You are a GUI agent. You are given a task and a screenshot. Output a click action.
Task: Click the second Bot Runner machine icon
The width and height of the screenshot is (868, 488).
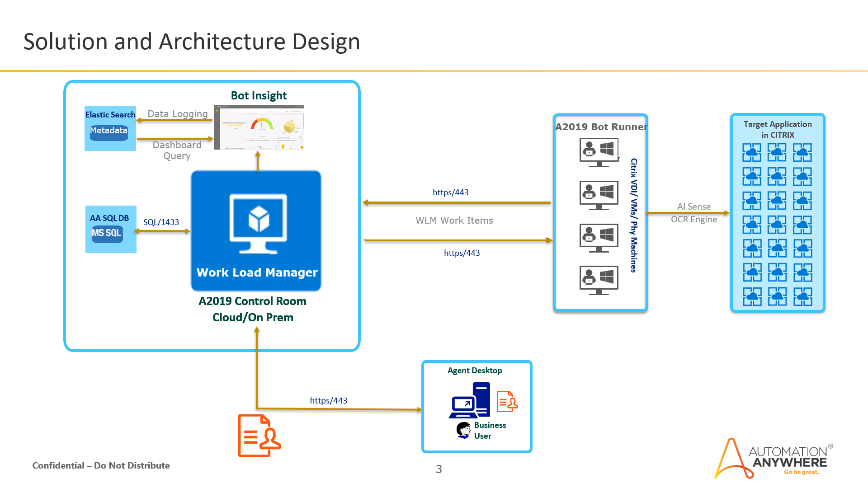[x=599, y=195]
